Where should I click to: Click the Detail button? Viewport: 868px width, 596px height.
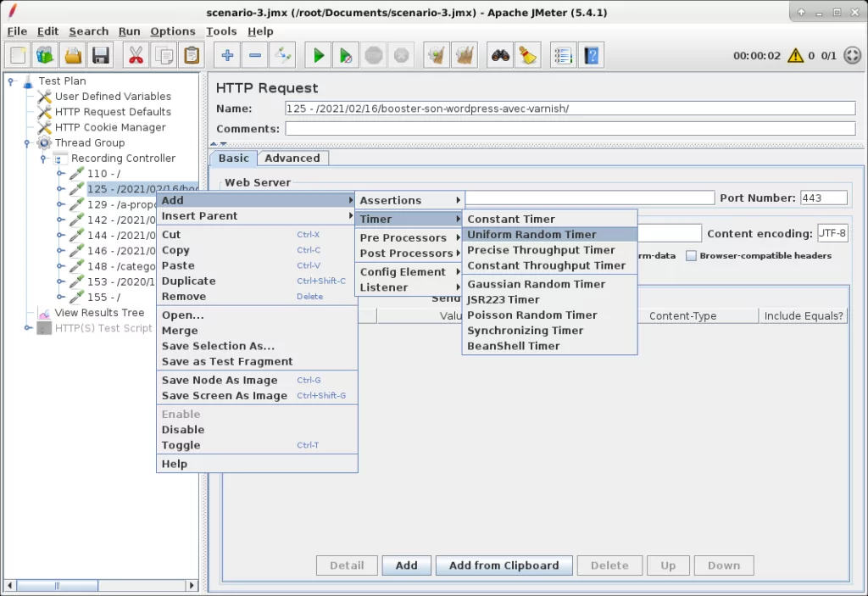(347, 565)
